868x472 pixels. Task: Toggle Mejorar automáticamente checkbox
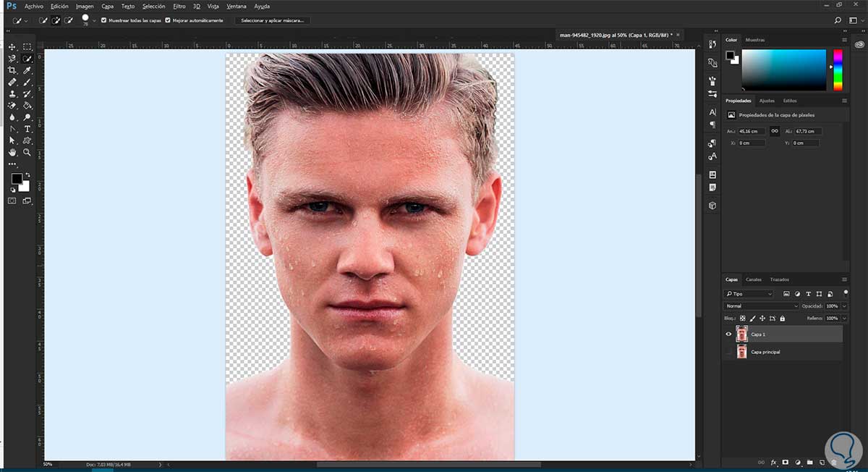pos(168,20)
